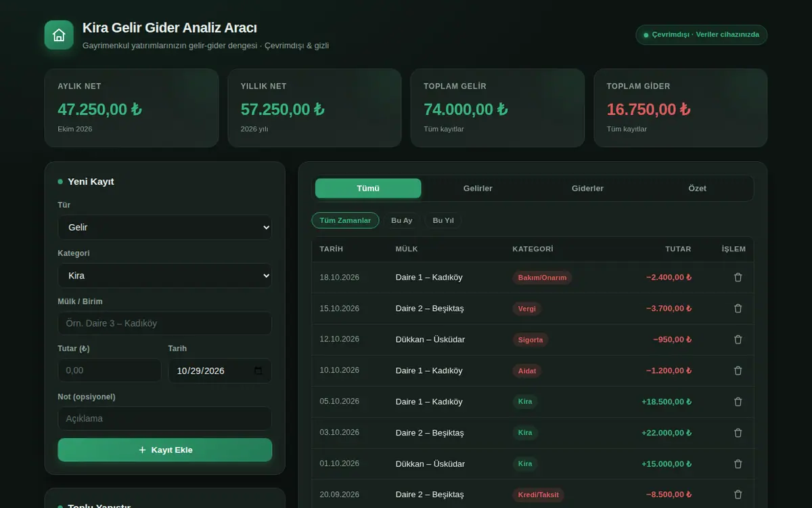Filter records by Bu Yıl
812x508 pixels.
point(443,220)
